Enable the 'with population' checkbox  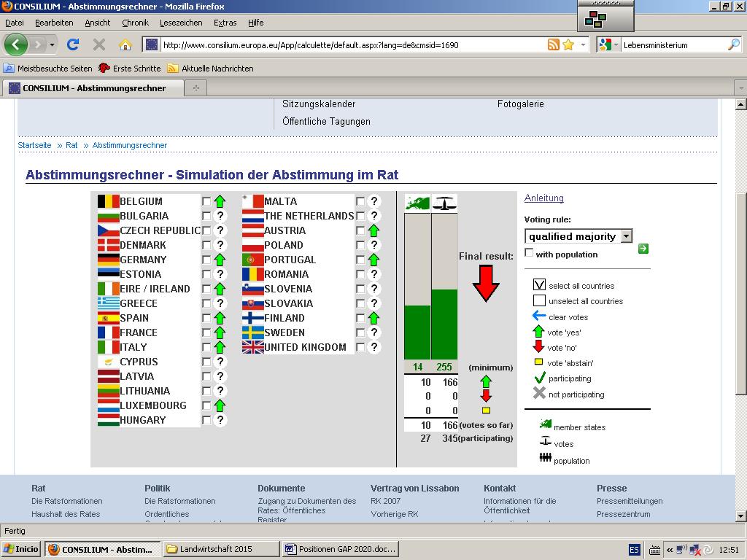click(529, 253)
